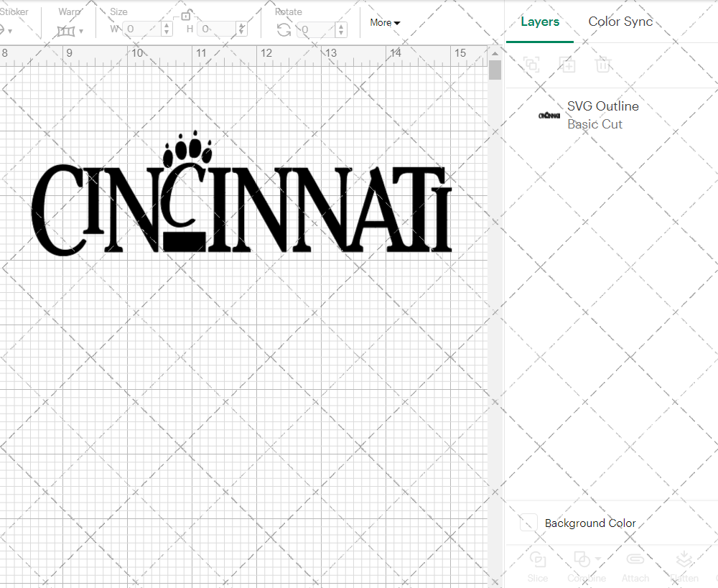
Task: Click the group layers icon
Action: [531, 65]
